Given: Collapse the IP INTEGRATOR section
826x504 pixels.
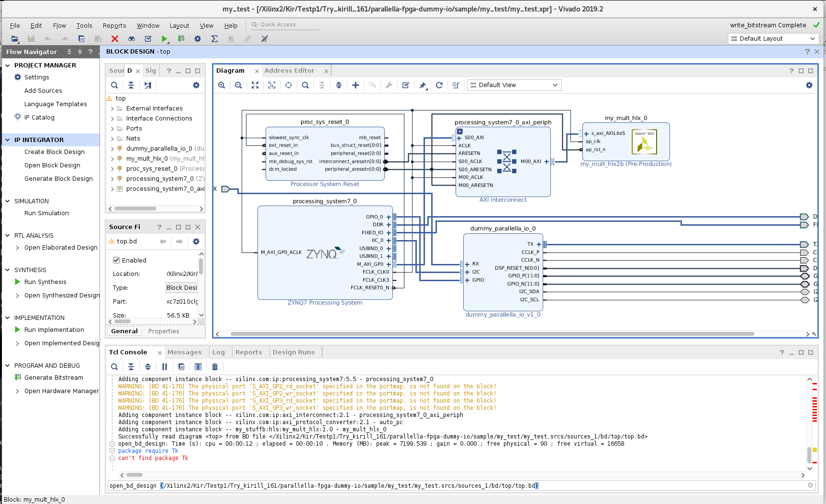Looking at the screenshot, I should (8, 140).
